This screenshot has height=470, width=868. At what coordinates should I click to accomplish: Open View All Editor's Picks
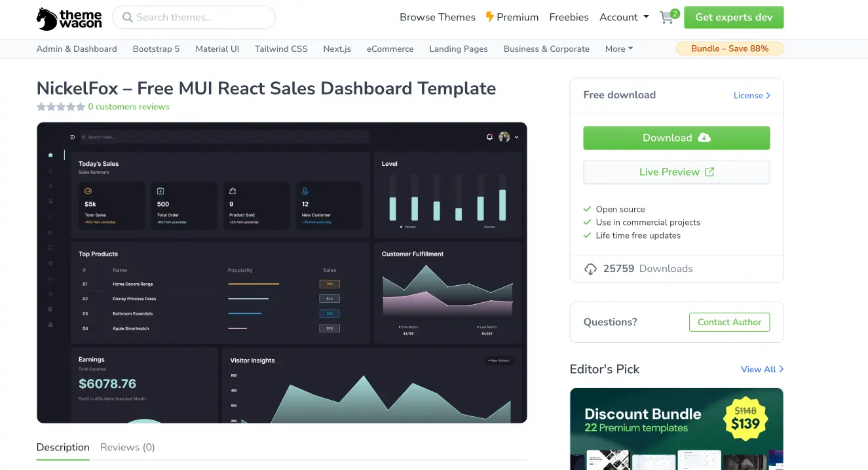click(763, 369)
